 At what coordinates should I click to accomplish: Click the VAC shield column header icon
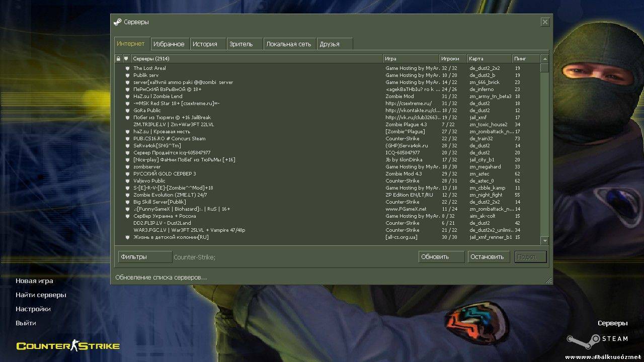(x=126, y=59)
